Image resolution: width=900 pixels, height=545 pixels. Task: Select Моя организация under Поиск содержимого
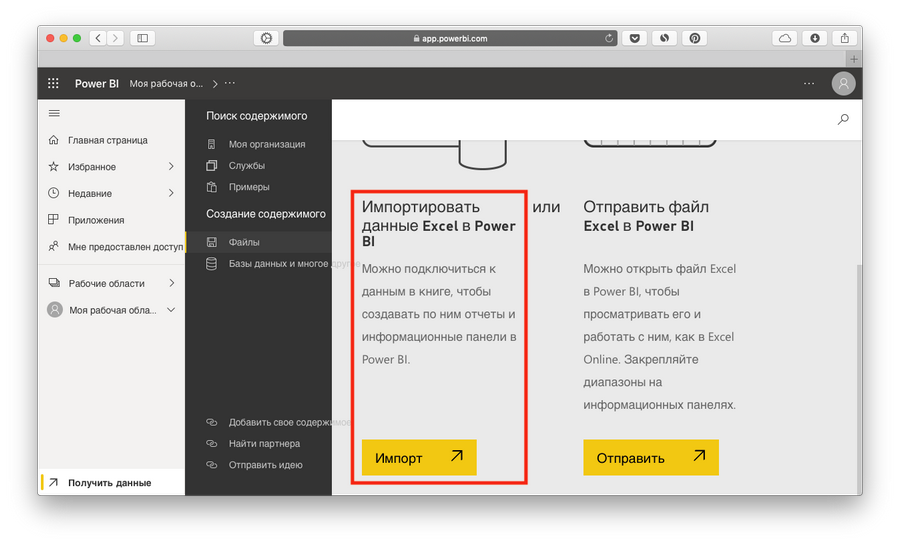(x=267, y=144)
